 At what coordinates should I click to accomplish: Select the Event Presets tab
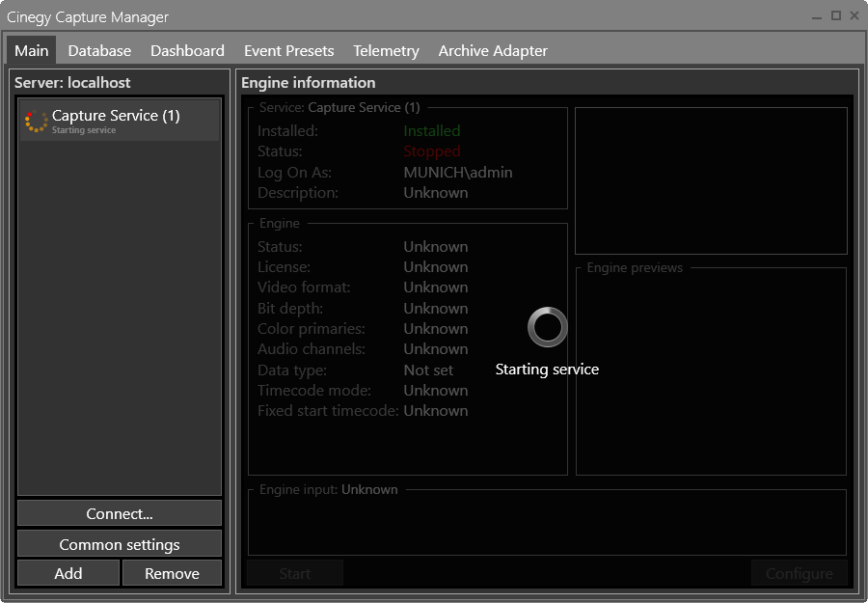pos(288,50)
